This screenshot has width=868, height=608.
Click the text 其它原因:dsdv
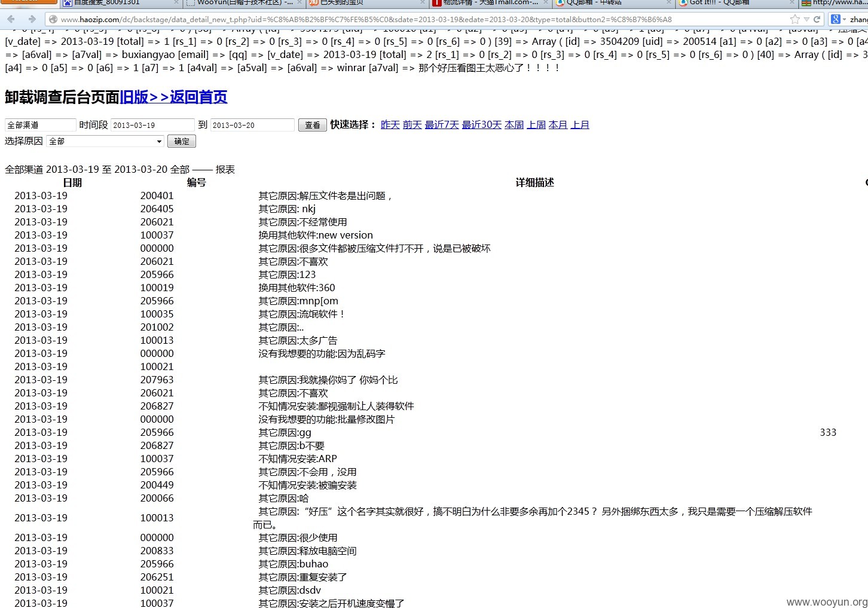pyautogui.click(x=289, y=590)
